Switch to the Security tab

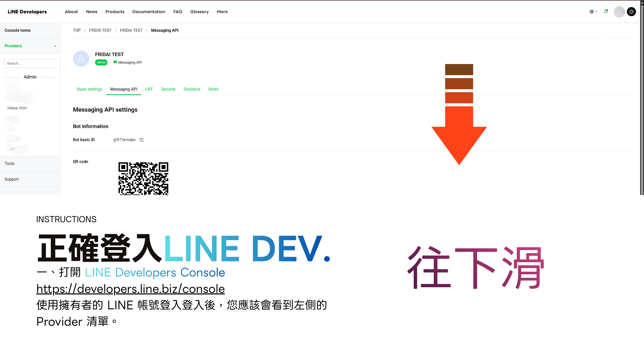pos(168,89)
